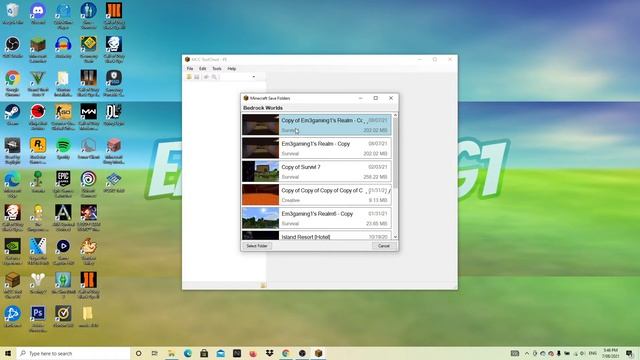Click Cancel in Minecraft Save Folders dialog
Screen dimensions: 640x360
point(384,246)
